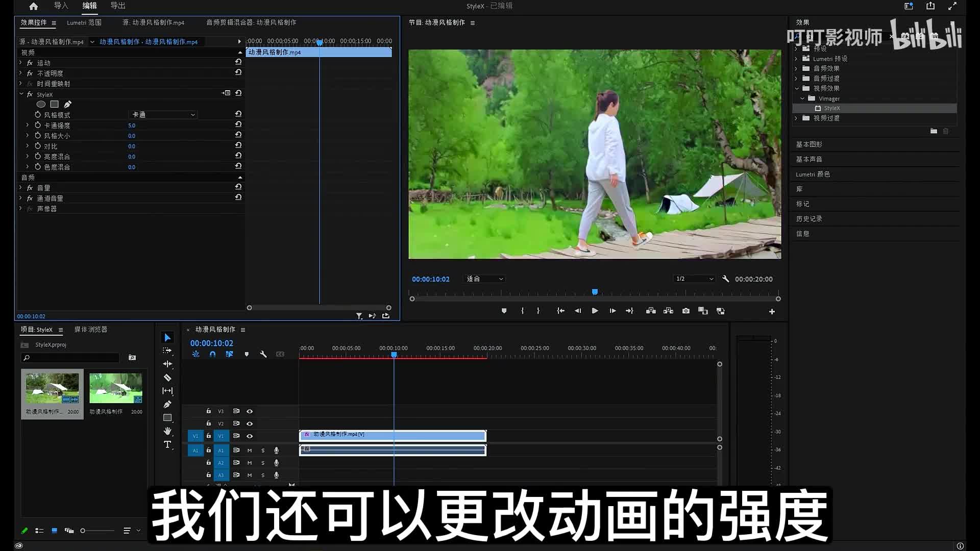The image size is (980, 551).
Task: Click the Export Frame camera icon
Action: coord(685,311)
